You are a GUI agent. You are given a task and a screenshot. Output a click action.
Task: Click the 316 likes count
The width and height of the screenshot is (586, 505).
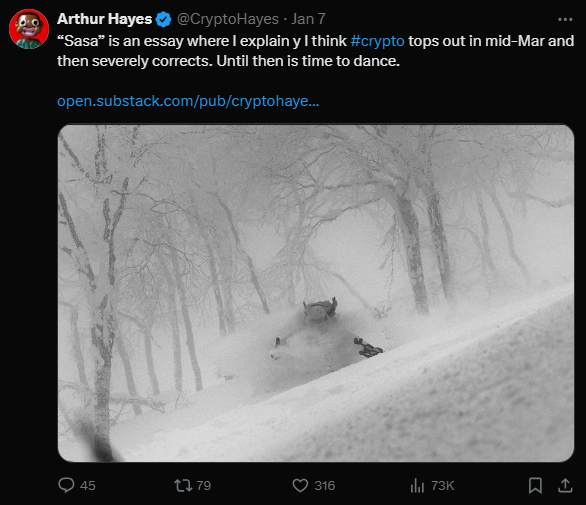pos(324,486)
